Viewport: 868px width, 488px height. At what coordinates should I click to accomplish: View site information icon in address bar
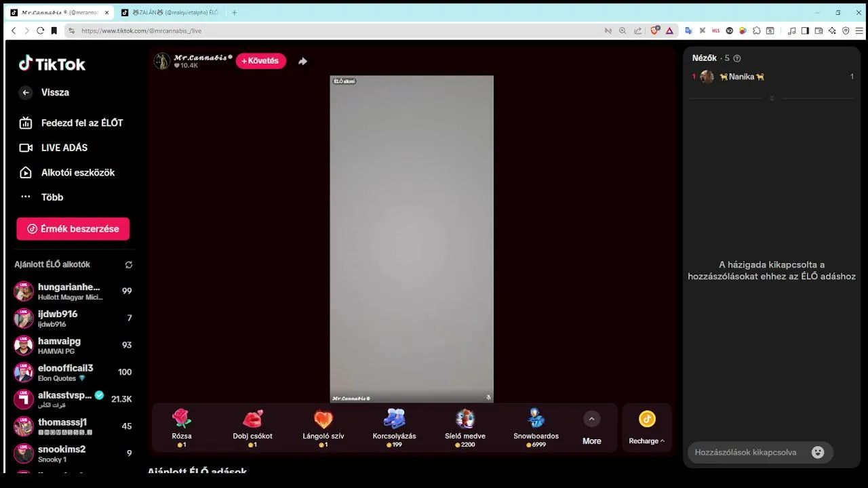(x=71, y=30)
